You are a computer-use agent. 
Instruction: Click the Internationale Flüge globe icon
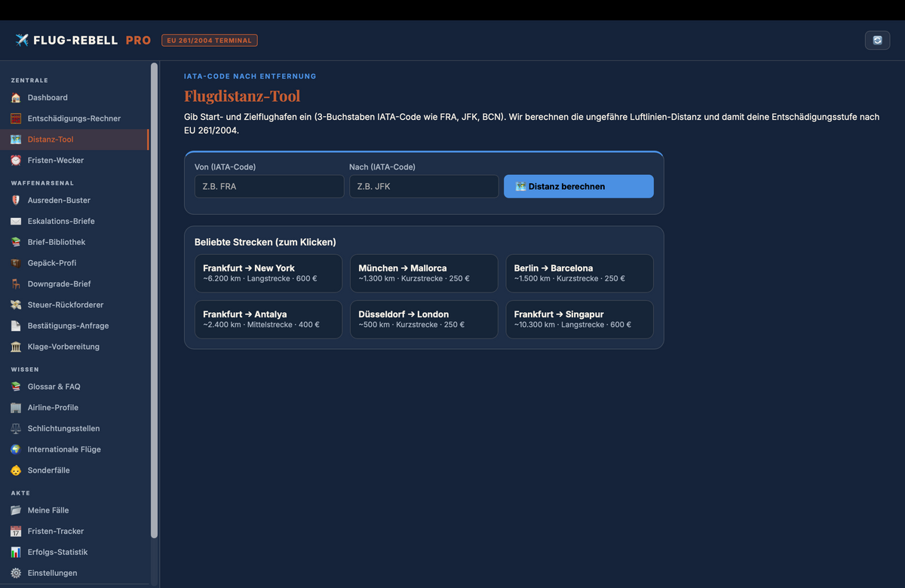[16, 449]
